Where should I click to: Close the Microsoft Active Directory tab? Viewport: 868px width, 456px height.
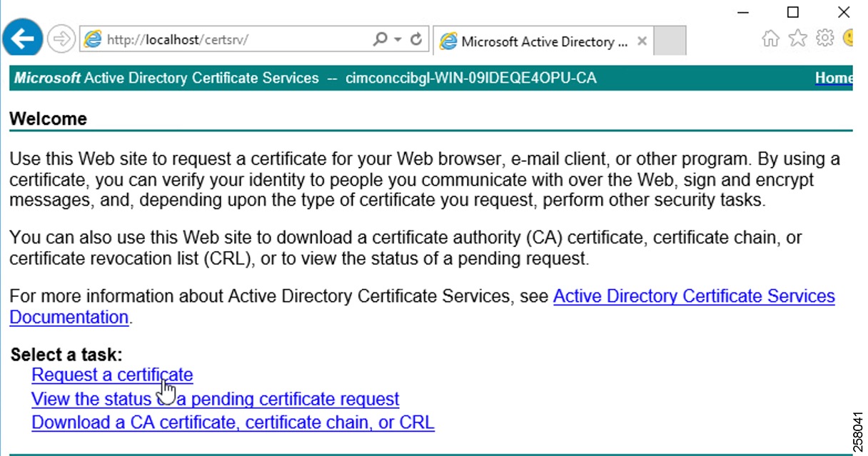pos(641,41)
